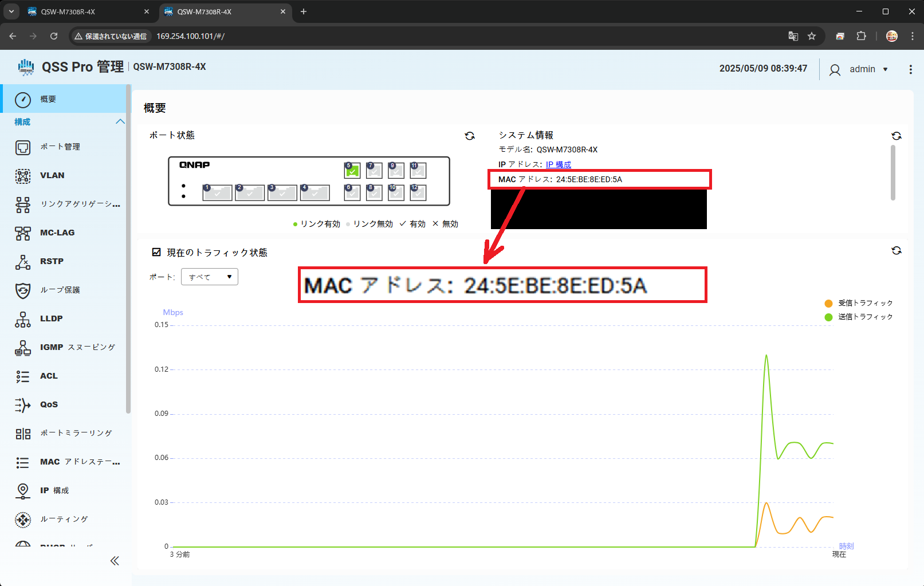Open QoS settings icon
The height and width of the screenshot is (586, 924).
23,405
